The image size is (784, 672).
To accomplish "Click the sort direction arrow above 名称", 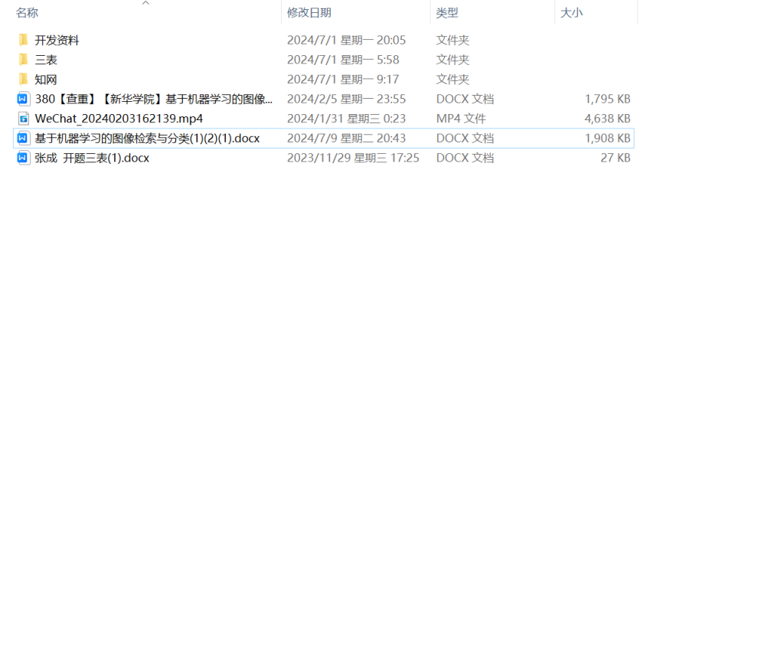I will [x=145, y=3].
